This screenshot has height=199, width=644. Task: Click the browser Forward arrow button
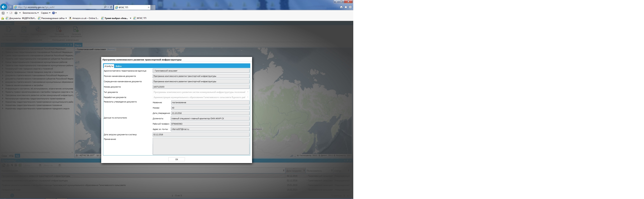10,7
